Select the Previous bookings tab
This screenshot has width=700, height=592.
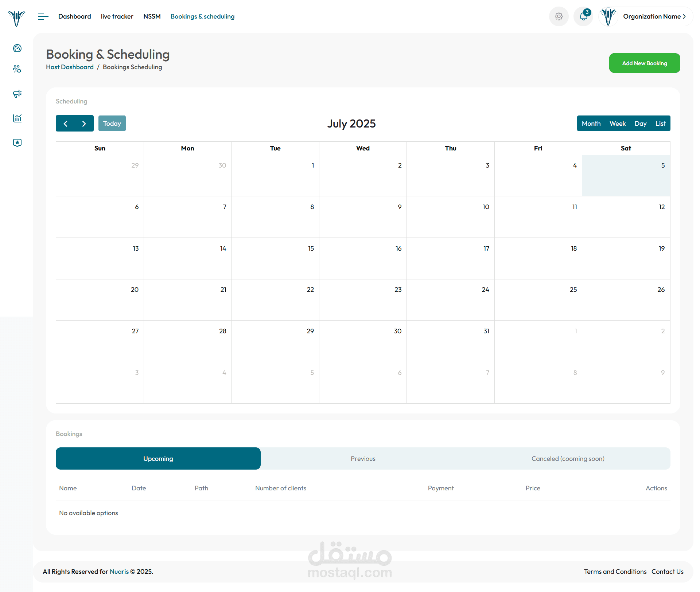(x=363, y=459)
